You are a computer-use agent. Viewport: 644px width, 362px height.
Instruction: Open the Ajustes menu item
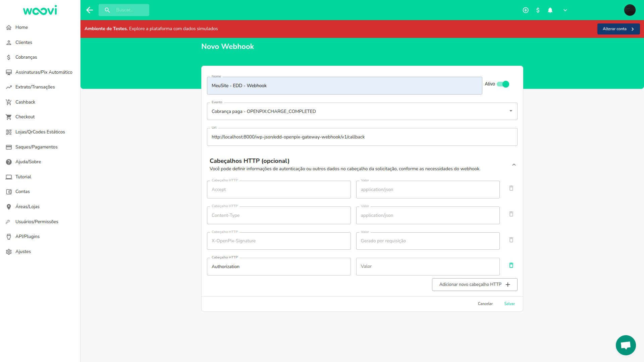pyautogui.click(x=23, y=251)
